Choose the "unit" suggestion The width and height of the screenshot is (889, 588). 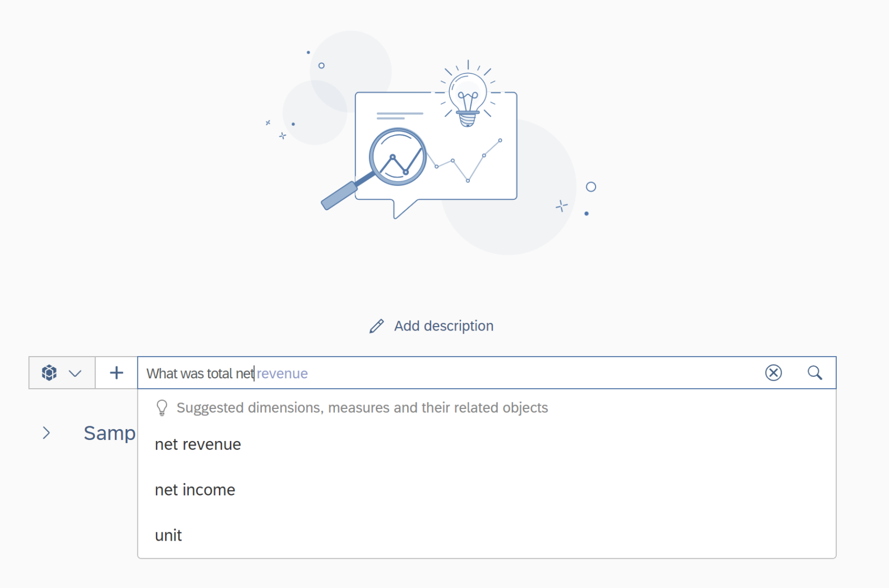[168, 535]
